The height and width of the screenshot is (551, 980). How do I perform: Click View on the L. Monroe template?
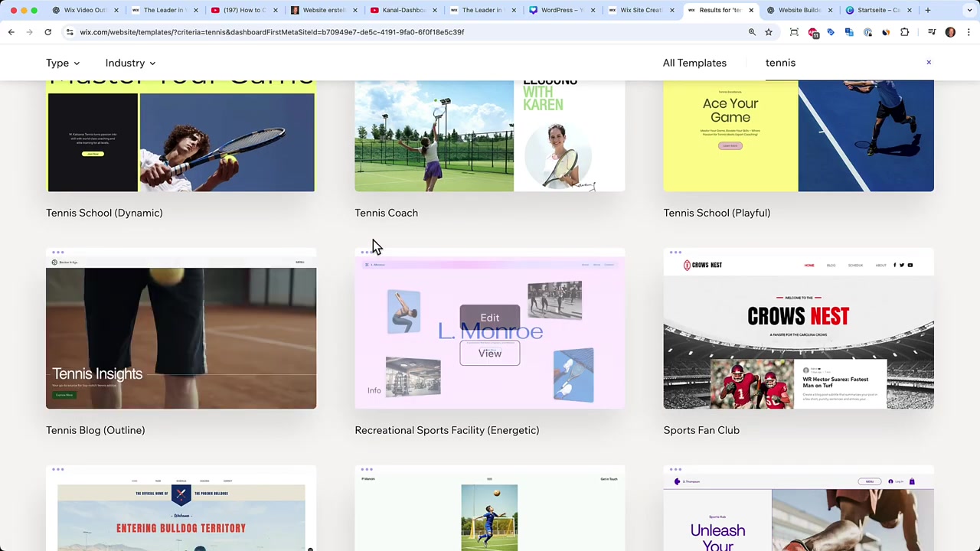[490, 353]
